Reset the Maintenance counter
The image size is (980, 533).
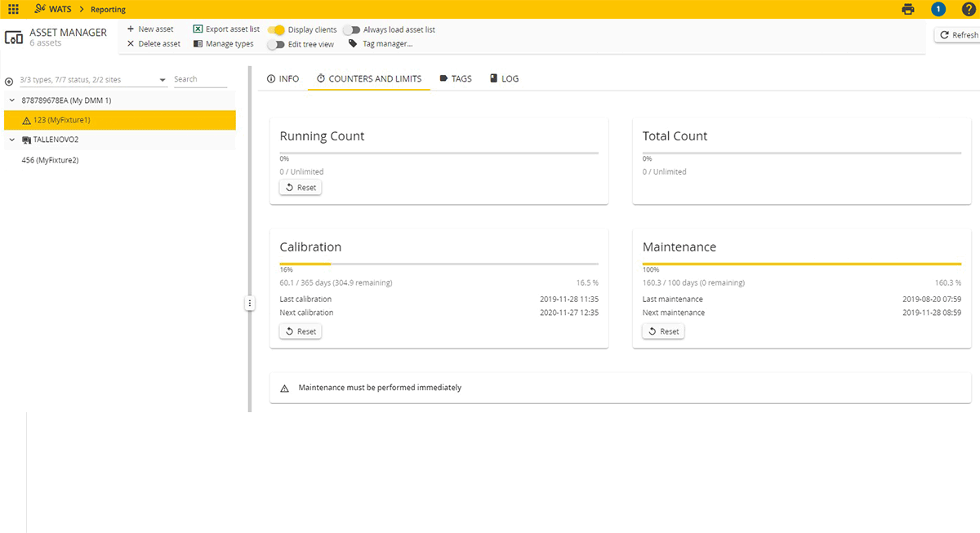click(663, 331)
